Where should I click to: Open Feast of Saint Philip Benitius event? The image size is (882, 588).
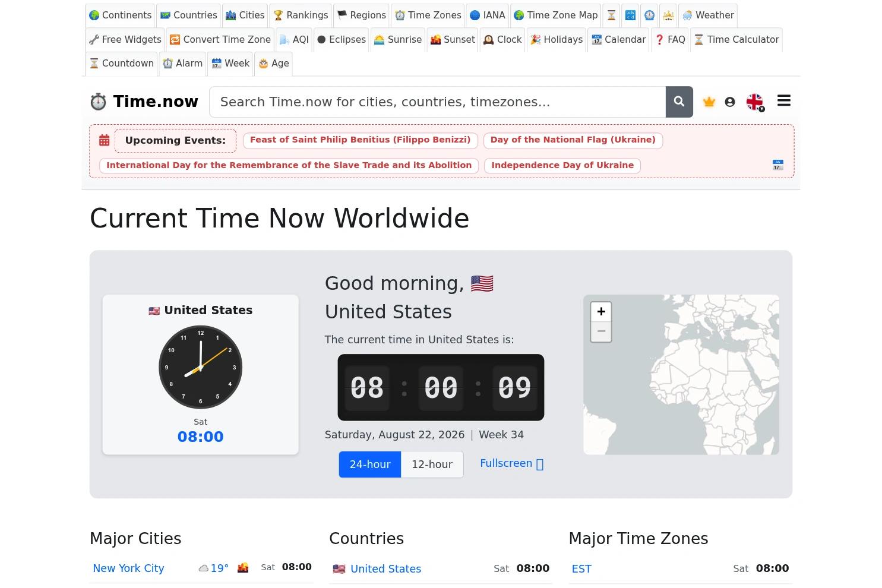click(360, 140)
